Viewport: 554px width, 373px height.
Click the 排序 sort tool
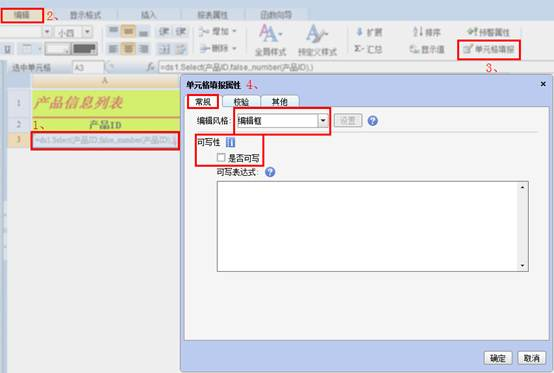pyautogui.click(x=426, y=32)
